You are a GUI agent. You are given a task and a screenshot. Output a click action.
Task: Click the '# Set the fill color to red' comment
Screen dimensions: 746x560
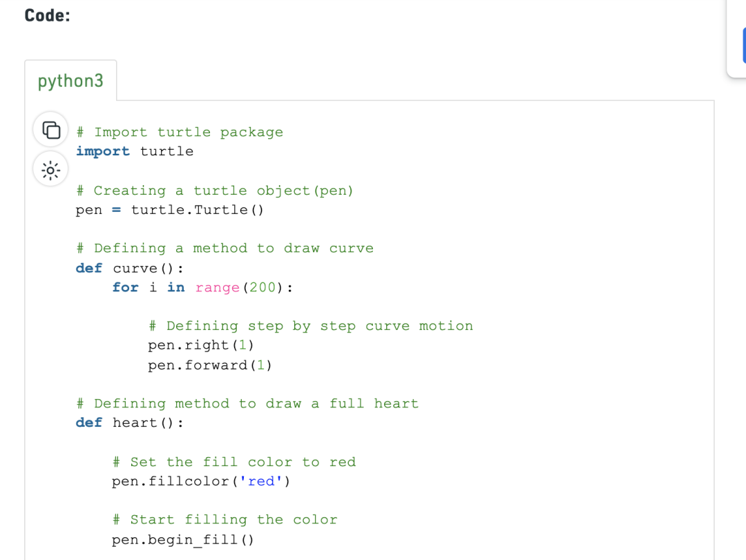click(x=234, y=462)
